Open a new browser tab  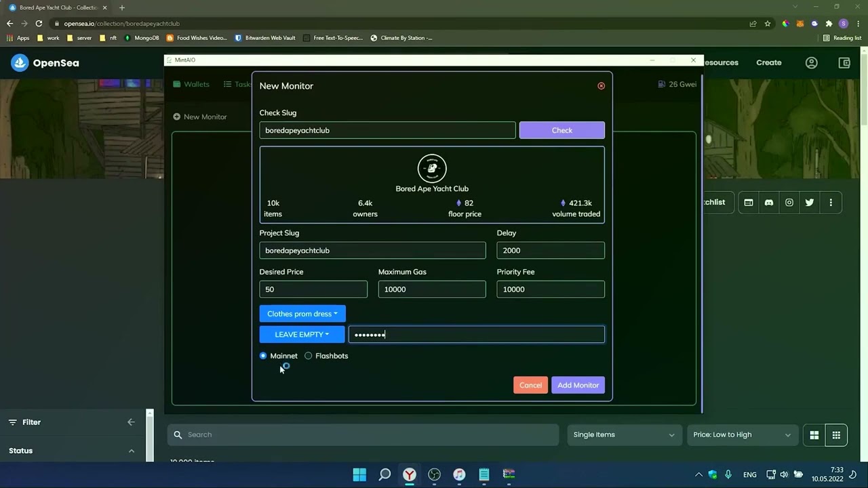pyautogui.click(x=122, y=7)
